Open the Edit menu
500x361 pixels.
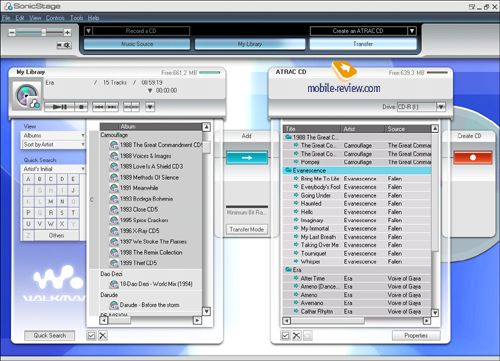[x=20, y=18]
